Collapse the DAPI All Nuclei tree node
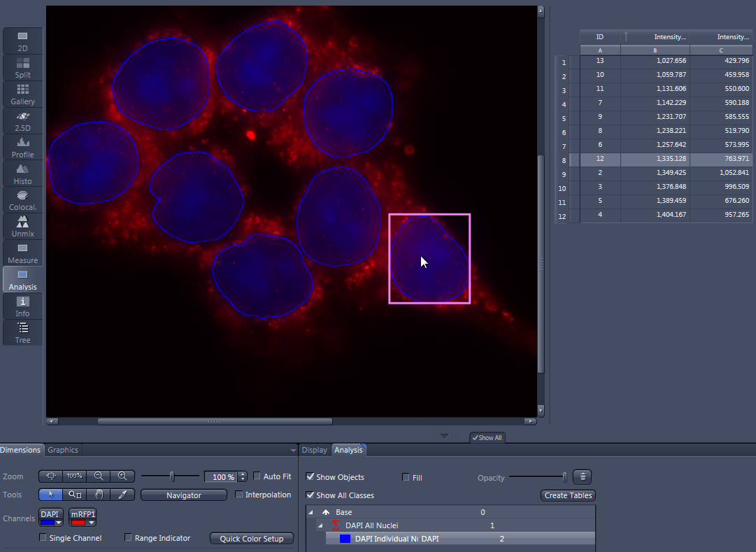The width and height of the screenshot is (756, 552). coord(320,525)
